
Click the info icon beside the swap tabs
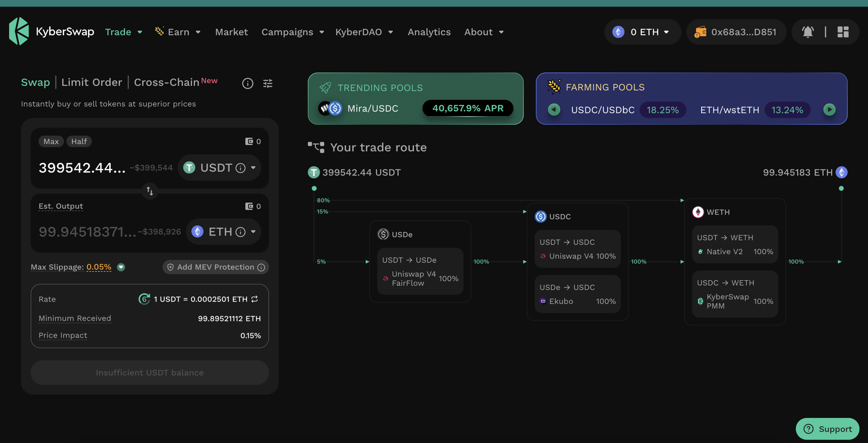pos(247,83)
